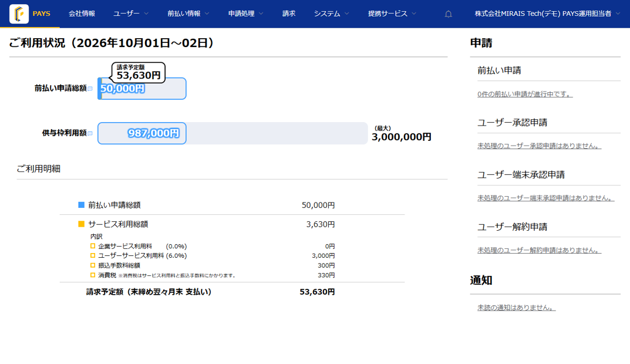Select the ユーザー menu label
The width and height of the screenshot is (630, 364).
(x=126, y=14)
